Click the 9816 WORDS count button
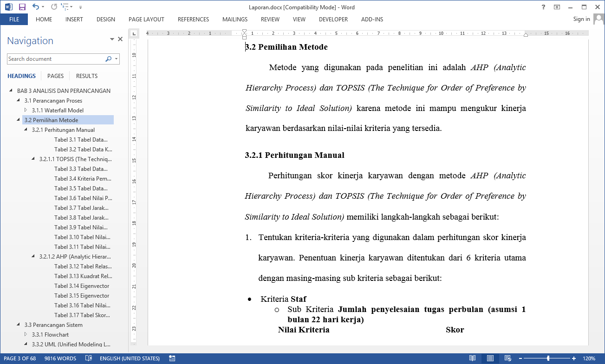The width and height of the screenshot is (605, 364). coord(60,358)
